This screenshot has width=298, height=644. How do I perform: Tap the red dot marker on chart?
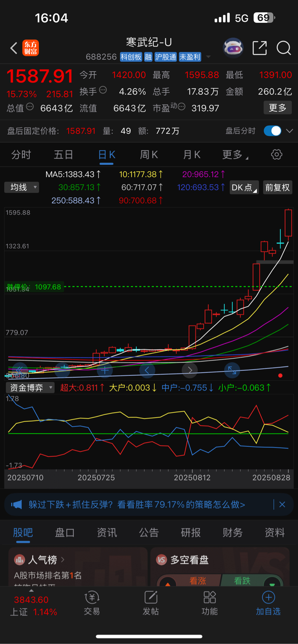280,375
